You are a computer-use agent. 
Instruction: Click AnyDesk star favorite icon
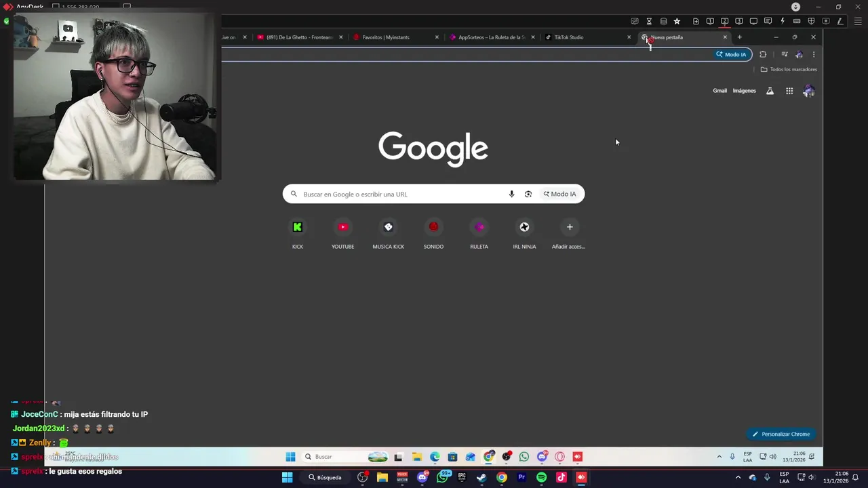click(677, 22)
